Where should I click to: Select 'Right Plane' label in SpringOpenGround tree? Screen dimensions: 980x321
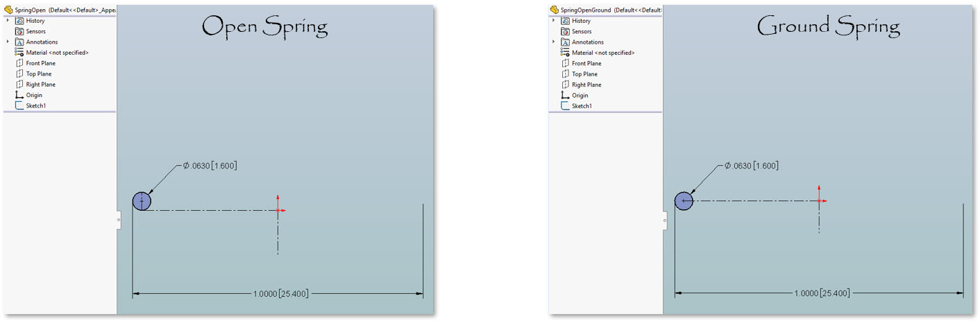pyautogui.click(x=586, y=85)
